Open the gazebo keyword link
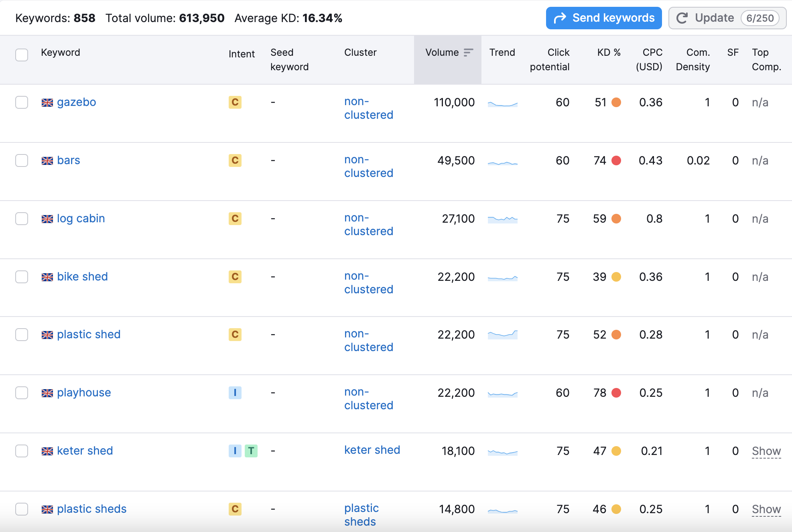The width and height of the screenshot is (792, 532). [x=76, y=102]
